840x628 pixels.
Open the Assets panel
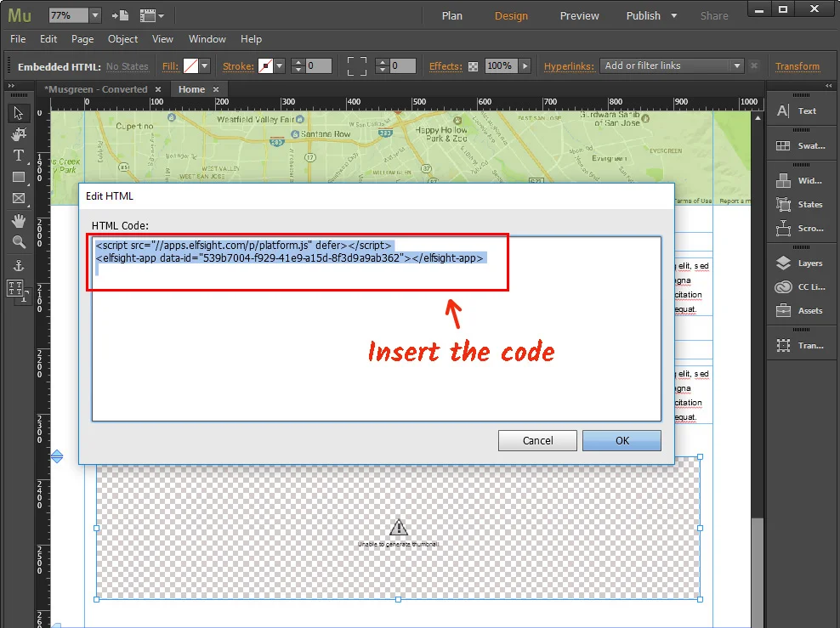[x=798, y=310]
